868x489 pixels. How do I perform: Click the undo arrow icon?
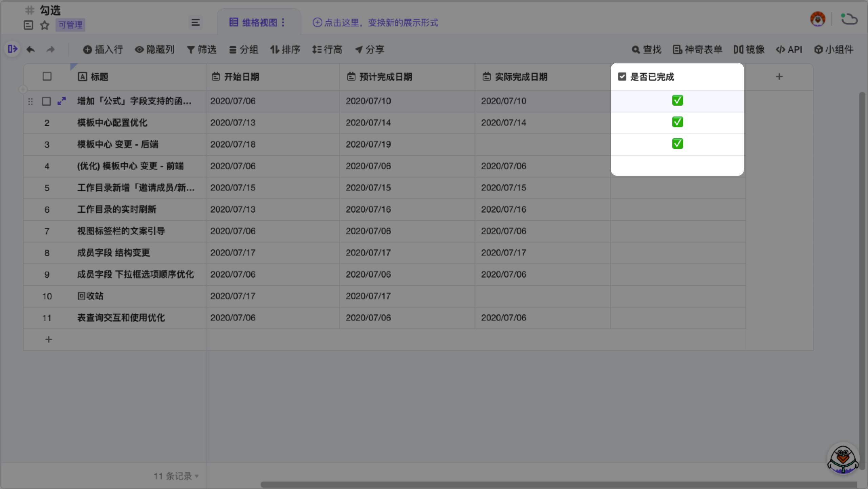(x=31, y=49)
